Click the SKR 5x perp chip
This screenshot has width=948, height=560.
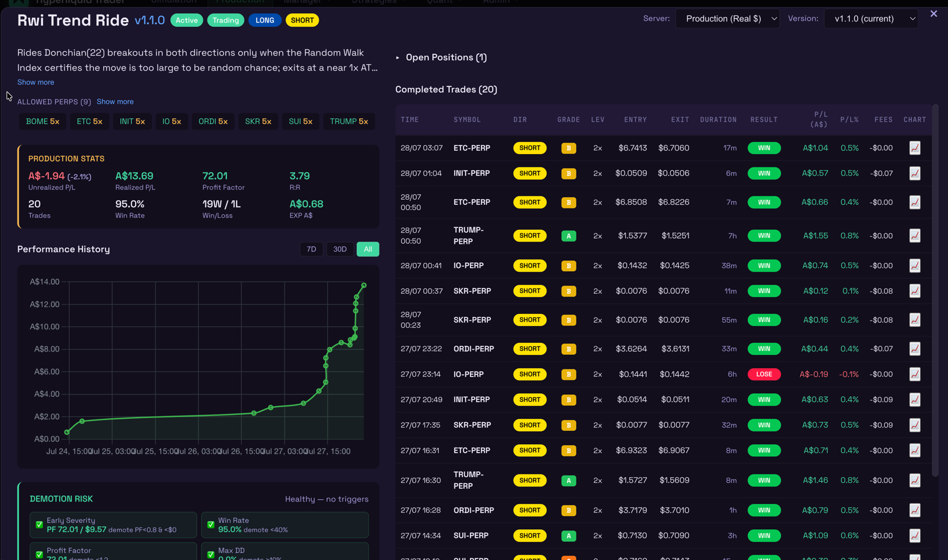pyautogui.click(x=258, y=122)
